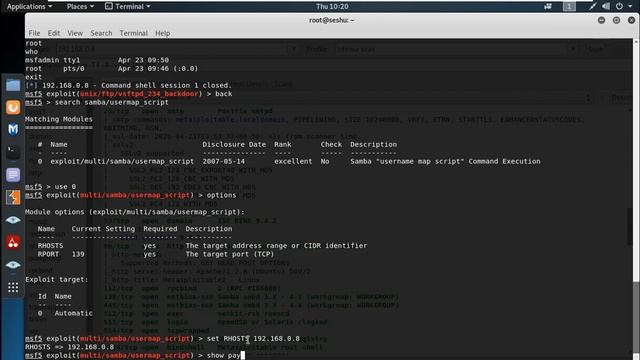Launch the Metasploit 'M' dock icon
Viewport: 640px width, 360px height.
point(13,129)
